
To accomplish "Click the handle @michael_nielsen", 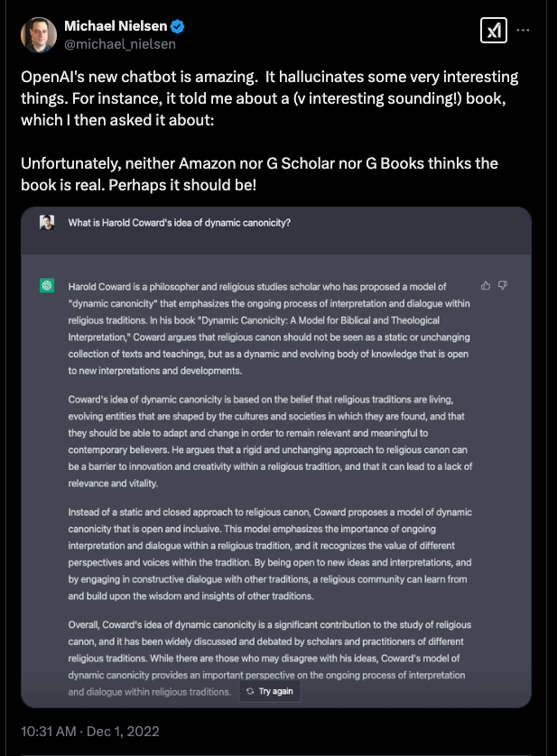I will coord(118,41).
